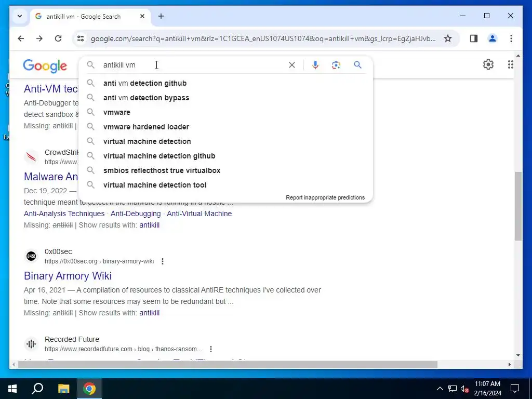Click the CrowdStrike site favicon

(31, 157)
